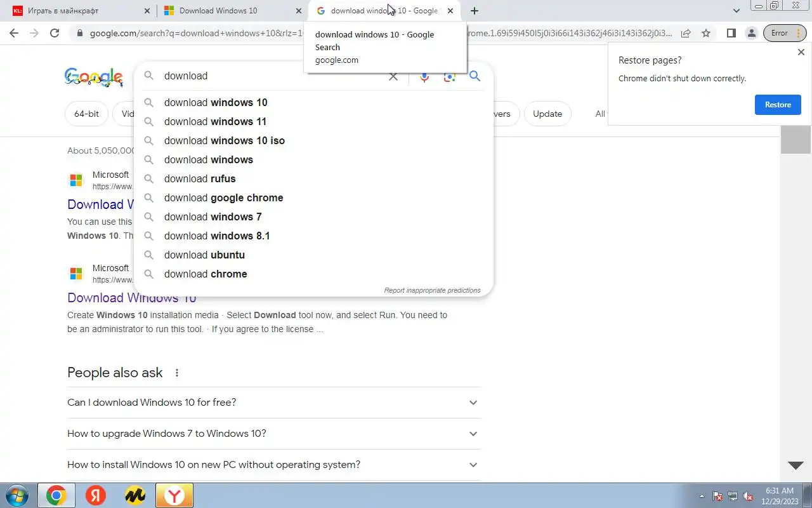Open Yandex Browser from the taskbar
Screen dimensions: 812x508
(x=174, y=495)
